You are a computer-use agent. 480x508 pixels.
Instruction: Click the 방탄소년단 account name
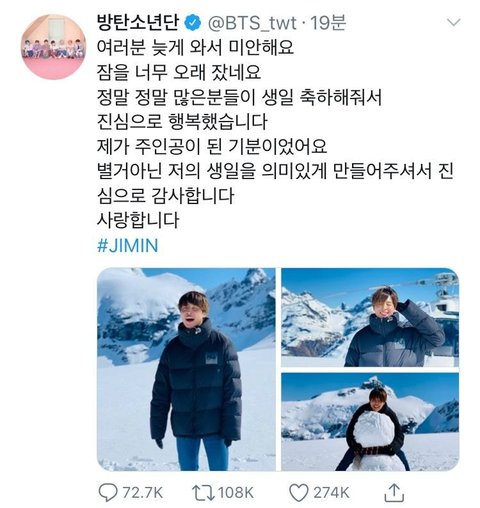tap(138, 23)
